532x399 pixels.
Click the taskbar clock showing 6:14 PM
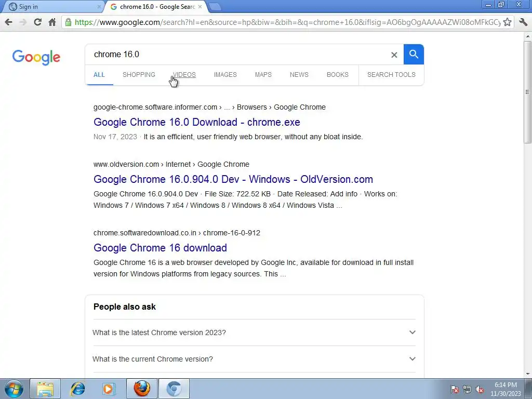(506, 389)
